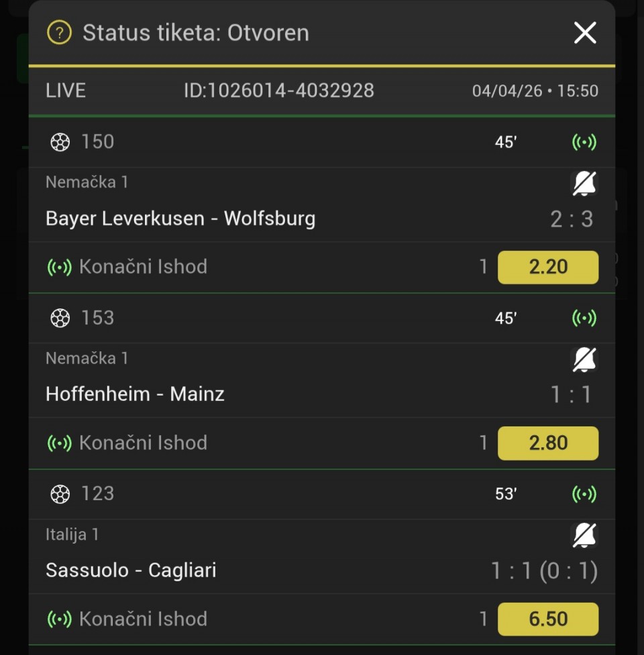Open the Bayer Leverkusen - Wolfsburg match

coord(180,219)
